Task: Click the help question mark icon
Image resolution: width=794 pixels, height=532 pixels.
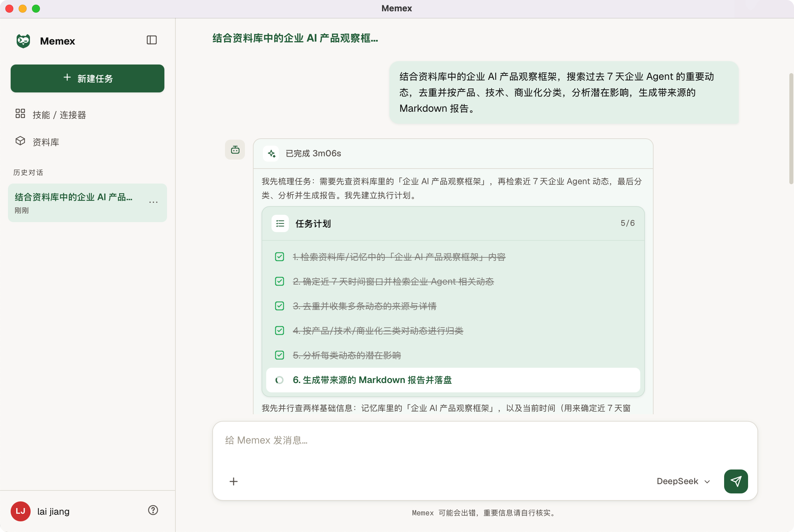Action: coord(153,510)
